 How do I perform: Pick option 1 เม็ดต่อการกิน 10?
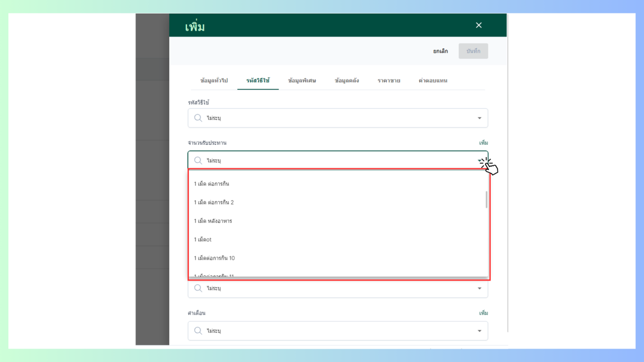click(338, 258)
